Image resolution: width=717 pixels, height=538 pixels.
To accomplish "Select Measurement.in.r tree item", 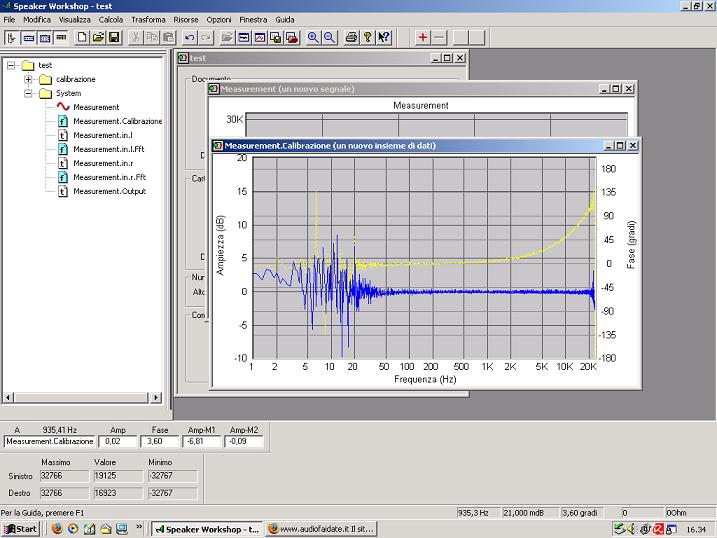I will tap(103, 163).
